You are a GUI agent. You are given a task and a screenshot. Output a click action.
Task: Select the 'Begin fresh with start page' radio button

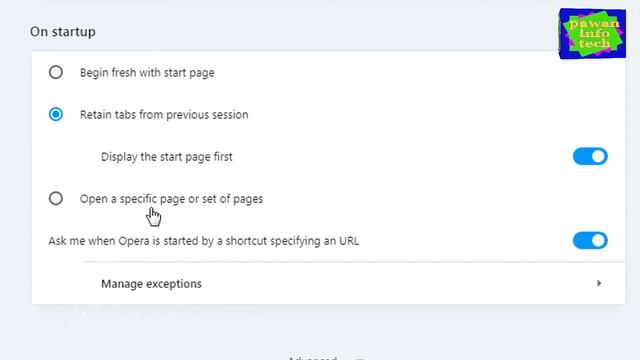(56, 72)
